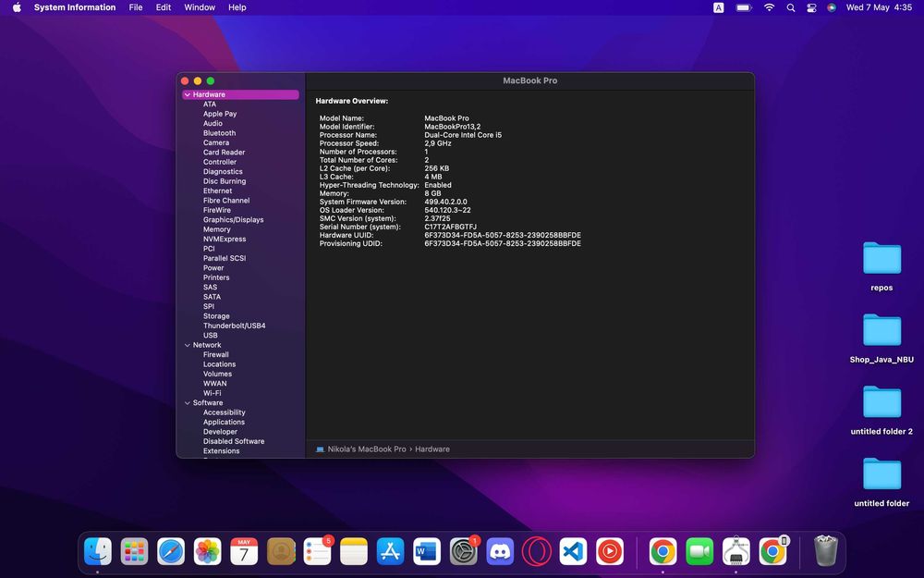This screenshot has width=924, height=578.
Task: Select Apple Pay in the sidebar
Action: pyautogui.click(x=220, y=114)
